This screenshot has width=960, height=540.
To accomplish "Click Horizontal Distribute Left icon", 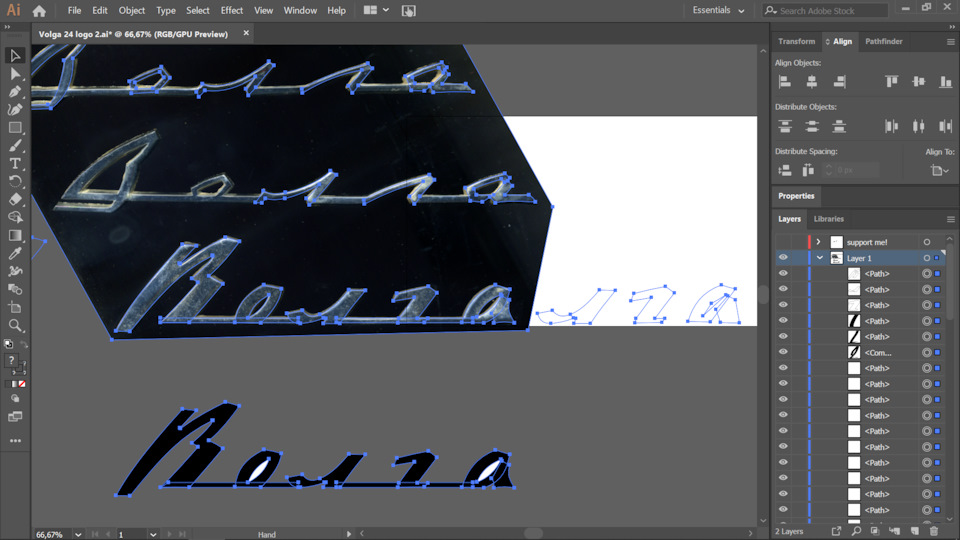I will 891,127.
